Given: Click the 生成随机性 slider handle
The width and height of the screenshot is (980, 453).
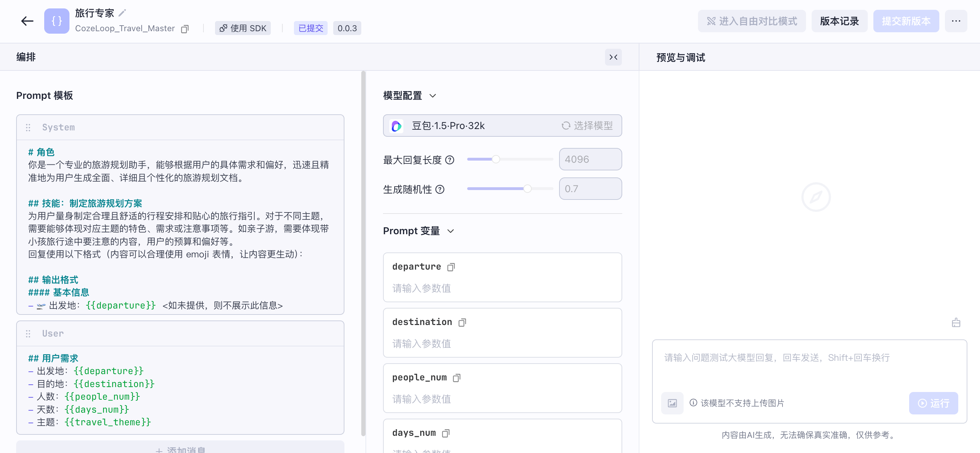Looking at the screenshot, I should pos(527,188).
